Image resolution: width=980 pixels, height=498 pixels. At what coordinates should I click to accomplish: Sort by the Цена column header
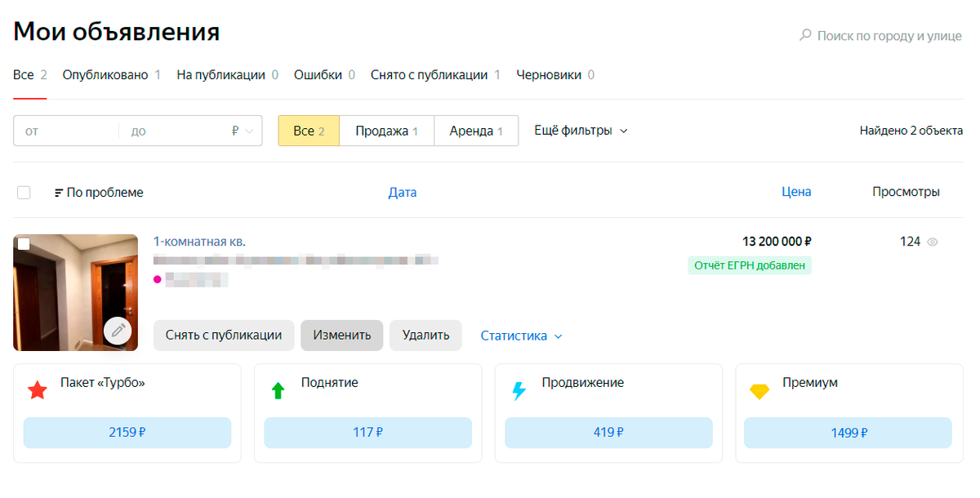tap(796, 192)
